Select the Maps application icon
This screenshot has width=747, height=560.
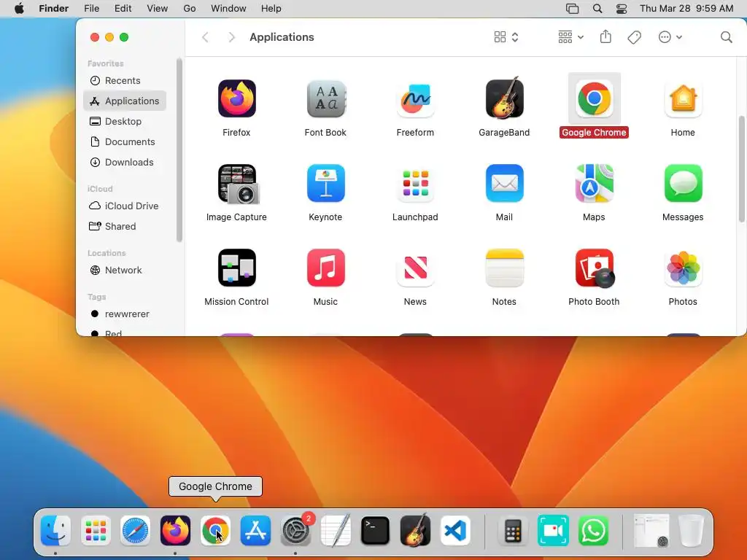594,184
